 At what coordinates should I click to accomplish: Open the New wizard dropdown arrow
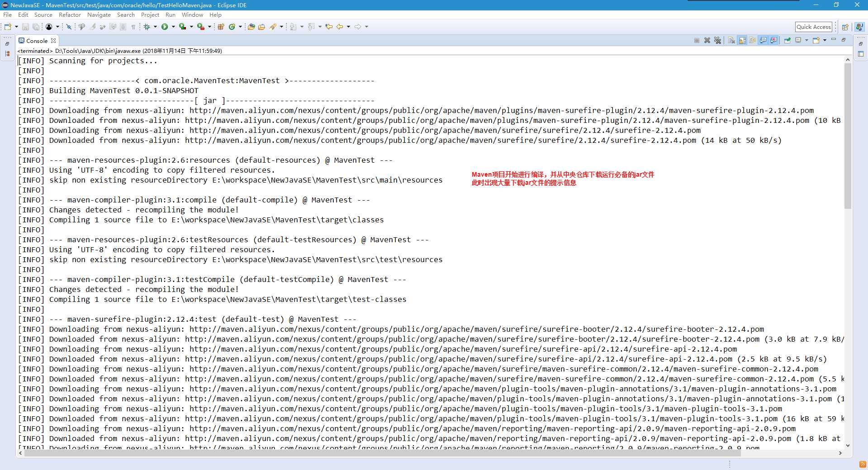click(x=16, y=27)
